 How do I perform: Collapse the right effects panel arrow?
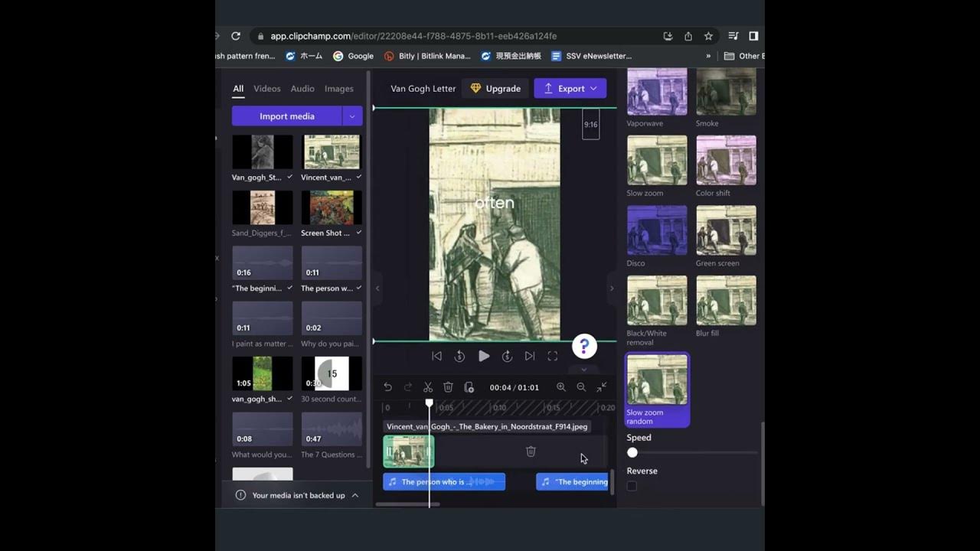611,289
